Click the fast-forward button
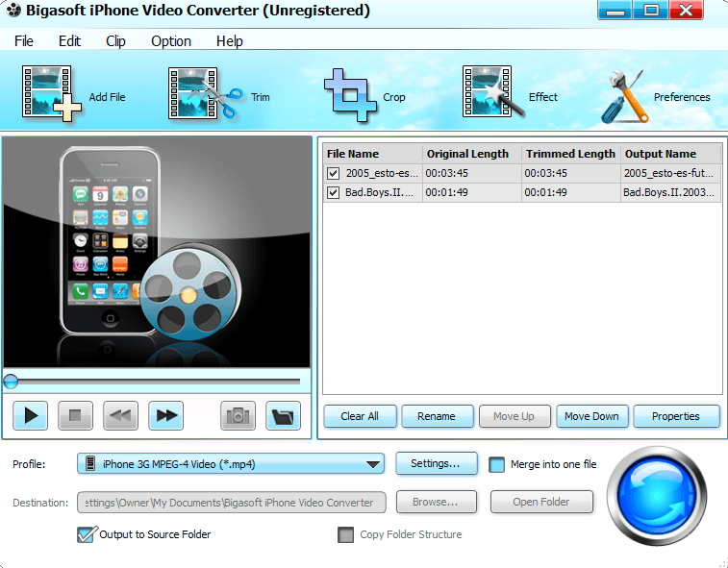The height and width of the screenshot is (568, 728). coord(165,416)
